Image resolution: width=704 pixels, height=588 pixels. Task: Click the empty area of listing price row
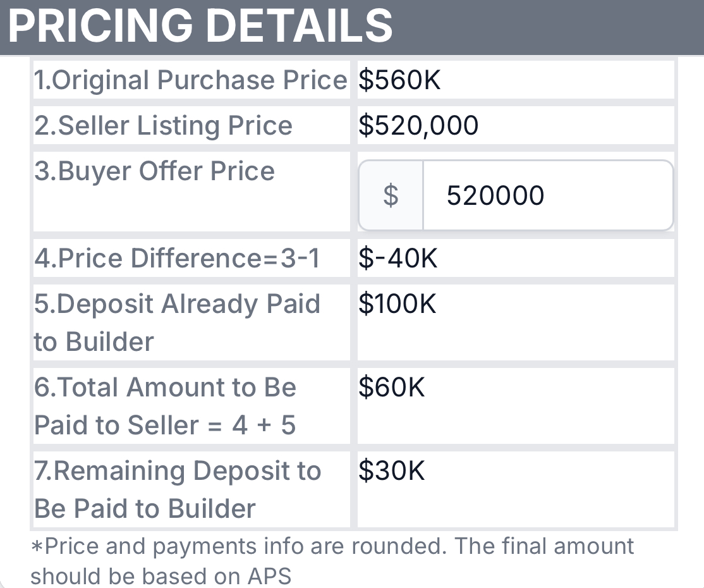click(x=577, y=125)
